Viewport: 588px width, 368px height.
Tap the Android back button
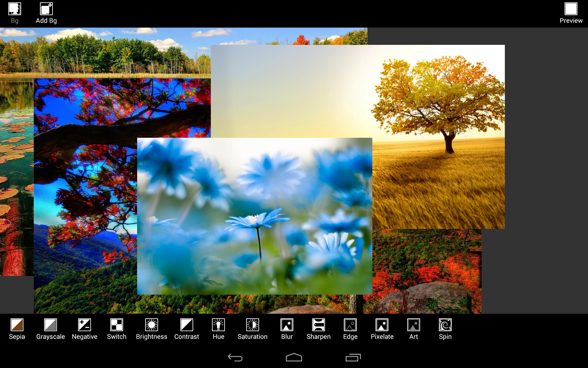(235, 357)
